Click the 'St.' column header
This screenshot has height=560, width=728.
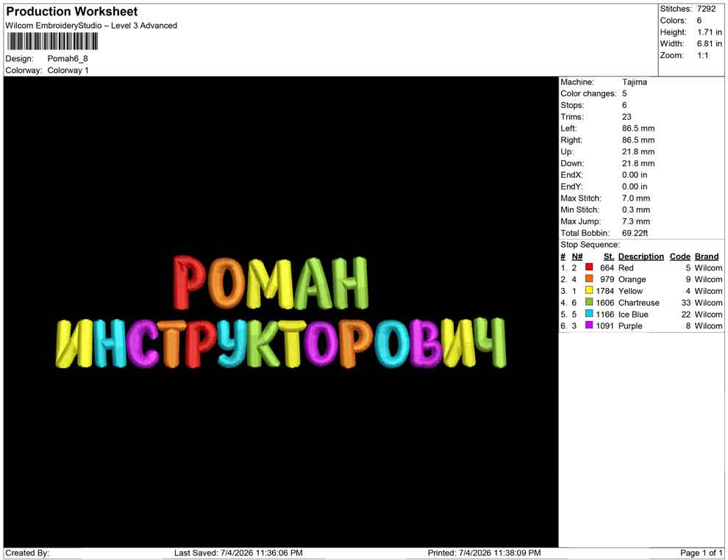click(x=609, y=256)
